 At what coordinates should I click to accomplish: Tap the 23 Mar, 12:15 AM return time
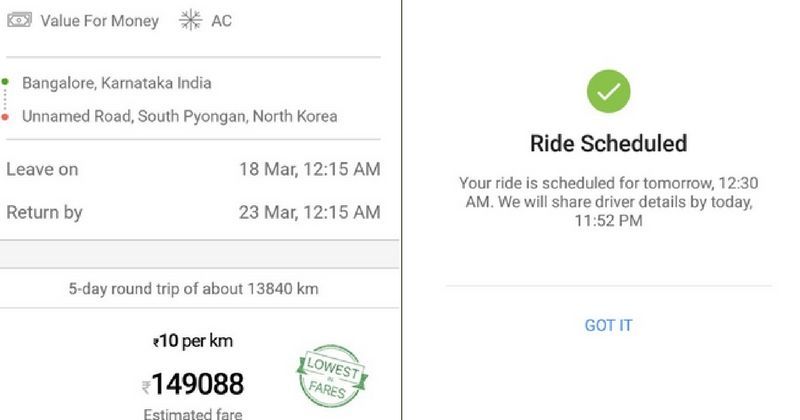309,212
